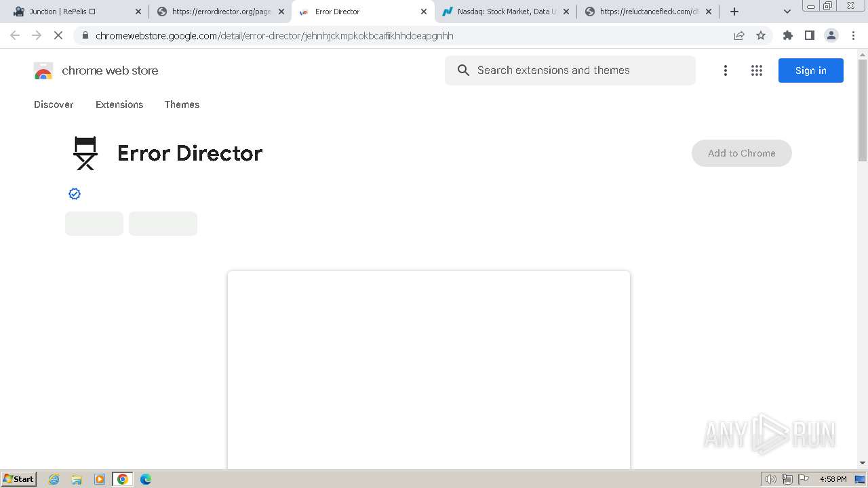Close the errordirector.org tab
The width and height of the screenshot is (868, 488).
[x=281, y=12]
